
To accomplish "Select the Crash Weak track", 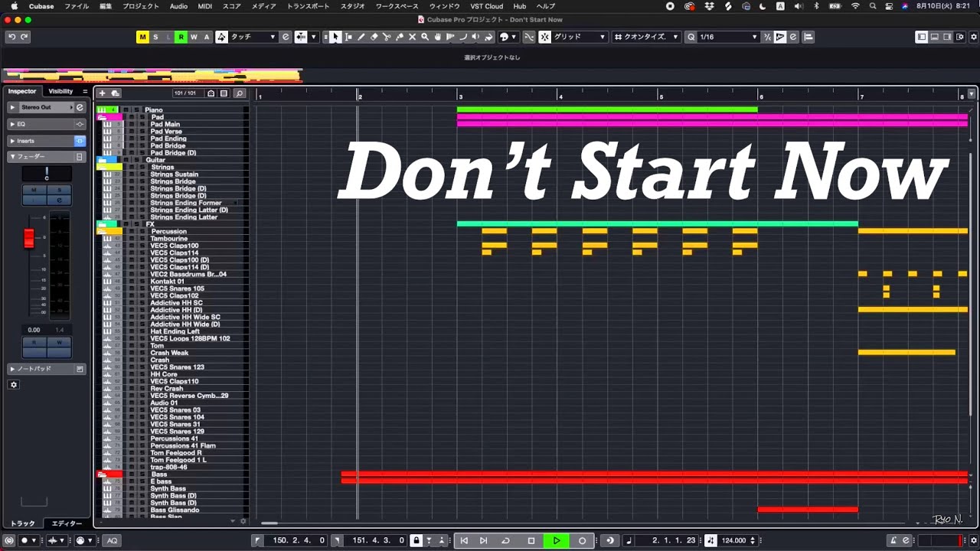I will [x=169, y=353].
